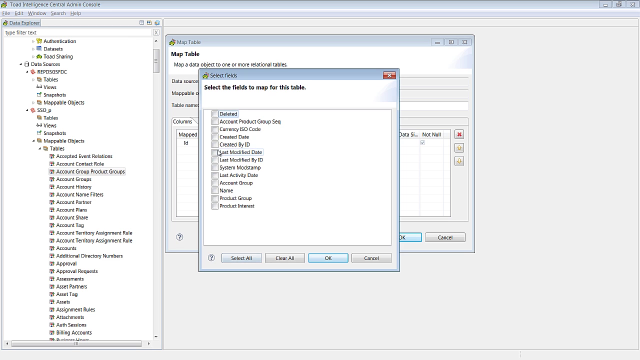Click the Clear All button
This screenshot has width=640, height=360.
284,258
